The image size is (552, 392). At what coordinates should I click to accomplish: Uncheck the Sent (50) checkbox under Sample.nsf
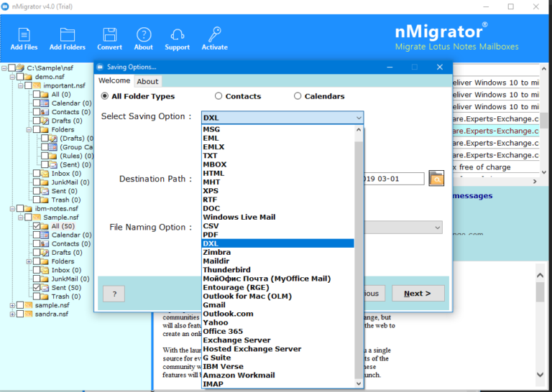(x=37, y=288)
